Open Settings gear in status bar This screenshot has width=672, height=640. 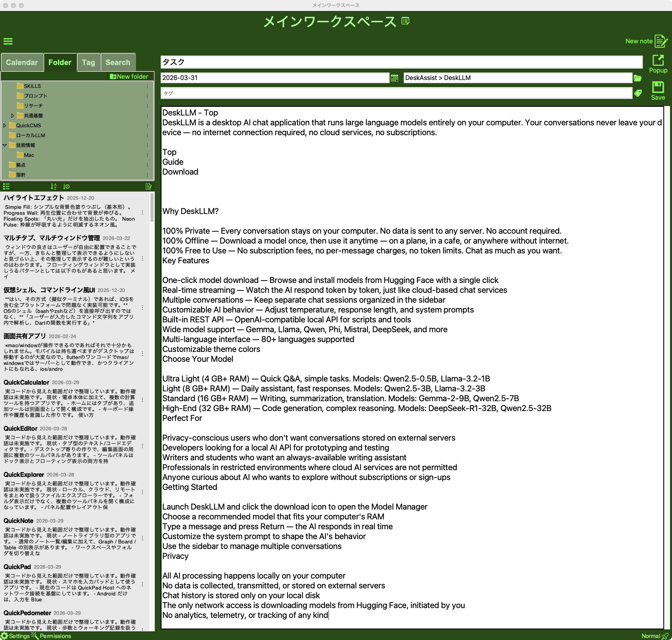[15, 636]
